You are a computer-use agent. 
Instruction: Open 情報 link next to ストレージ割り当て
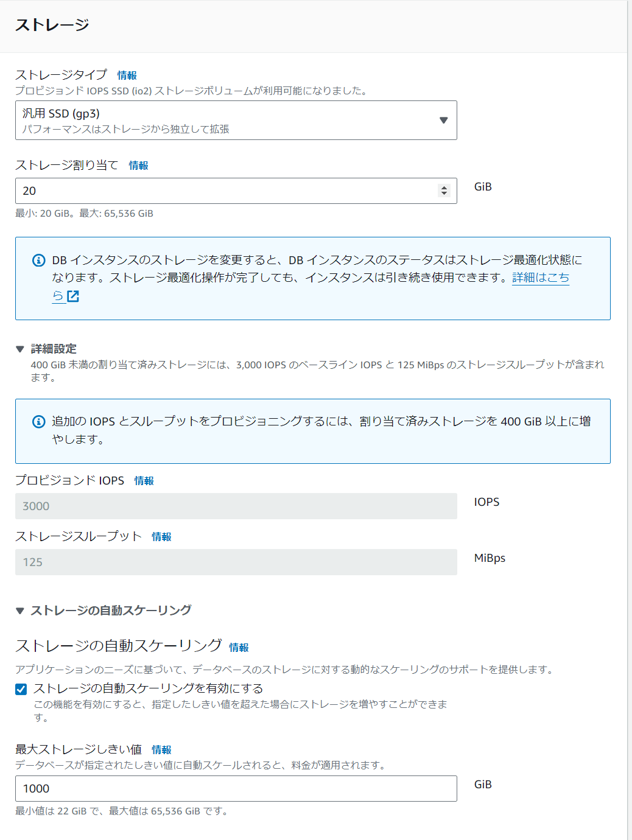138,166
